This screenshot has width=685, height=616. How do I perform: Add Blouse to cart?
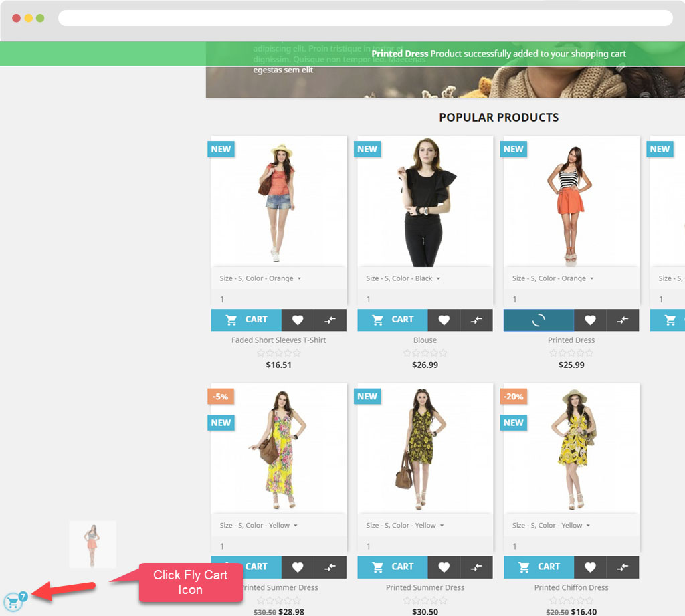[393, 320]
